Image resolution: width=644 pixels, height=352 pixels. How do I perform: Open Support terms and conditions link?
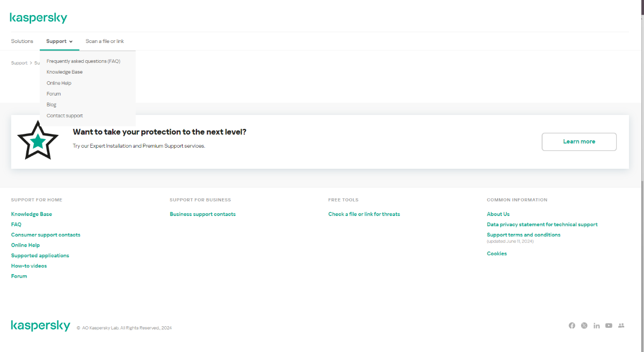(x=523, y=235)
